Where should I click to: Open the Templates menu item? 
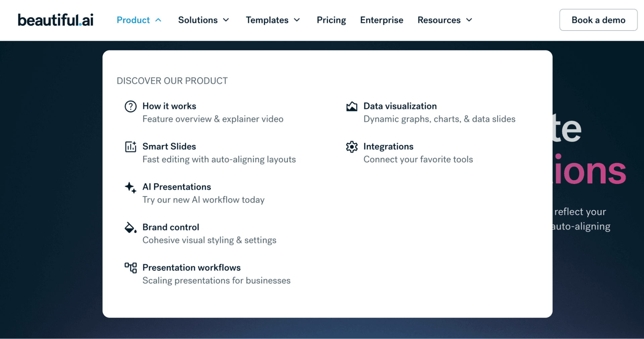(267, 20)
